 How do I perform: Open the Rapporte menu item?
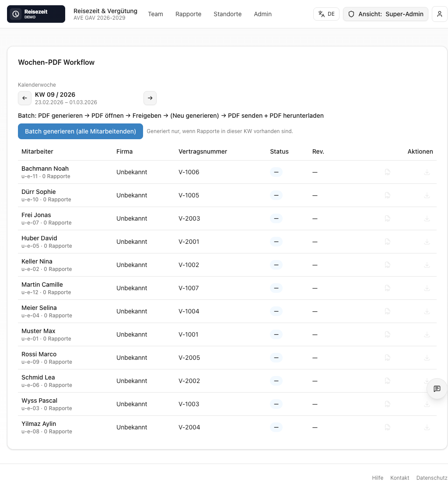[x=188, y=14]
